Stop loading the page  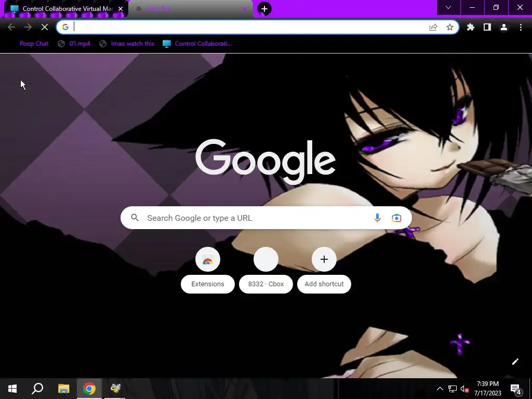45,27
